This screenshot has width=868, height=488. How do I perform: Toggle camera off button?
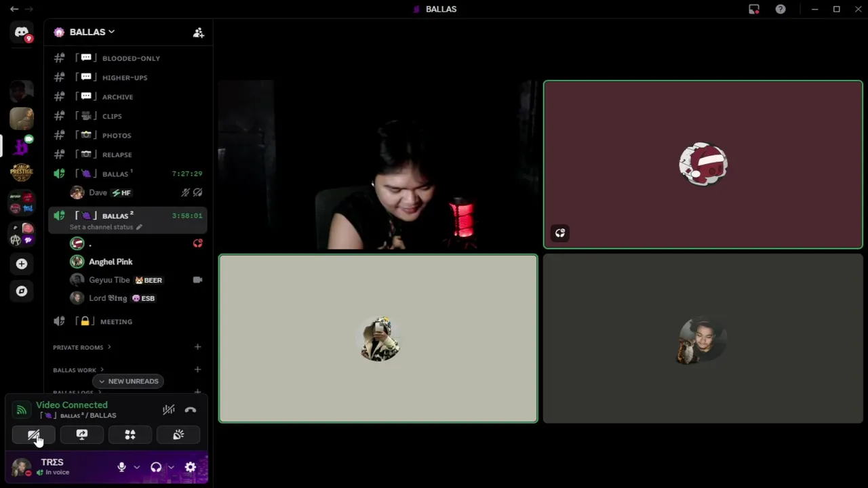[34, 435]
